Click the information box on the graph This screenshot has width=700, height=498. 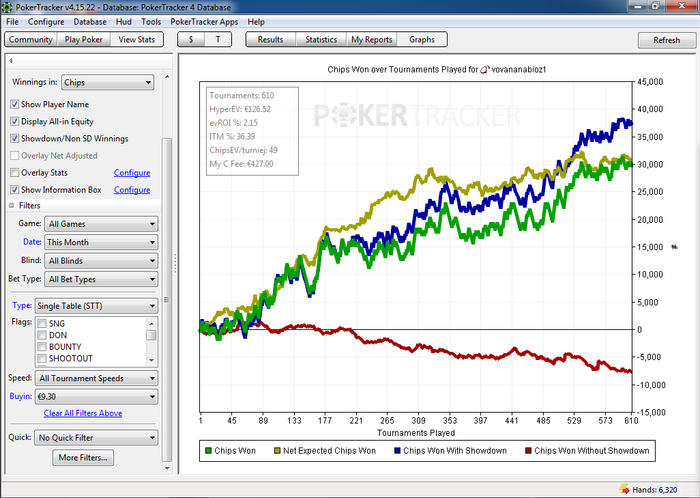click(x=252, y=131)
